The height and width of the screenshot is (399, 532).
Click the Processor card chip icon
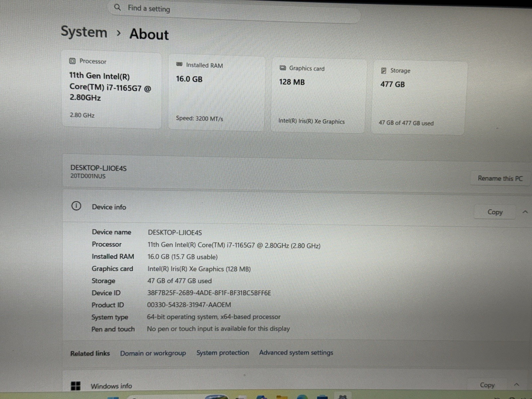click(72, 61)
